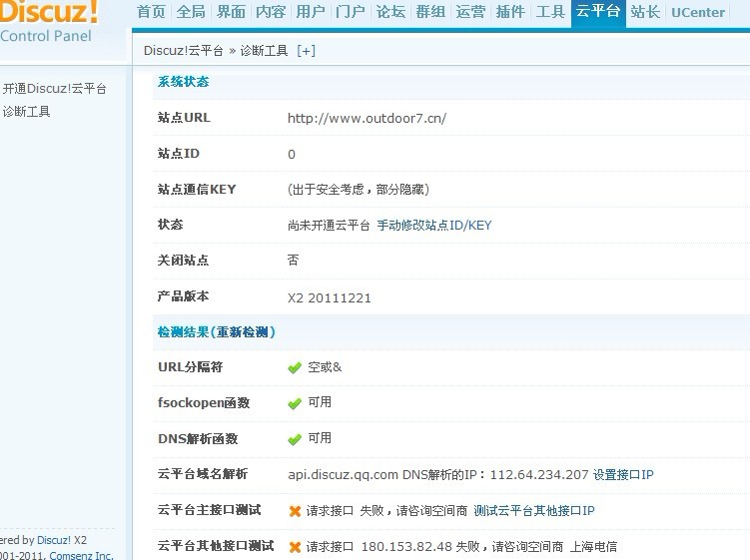
Task: Click the 站点ID value 0
Action: pyautogui.click(x=292, y=154)
